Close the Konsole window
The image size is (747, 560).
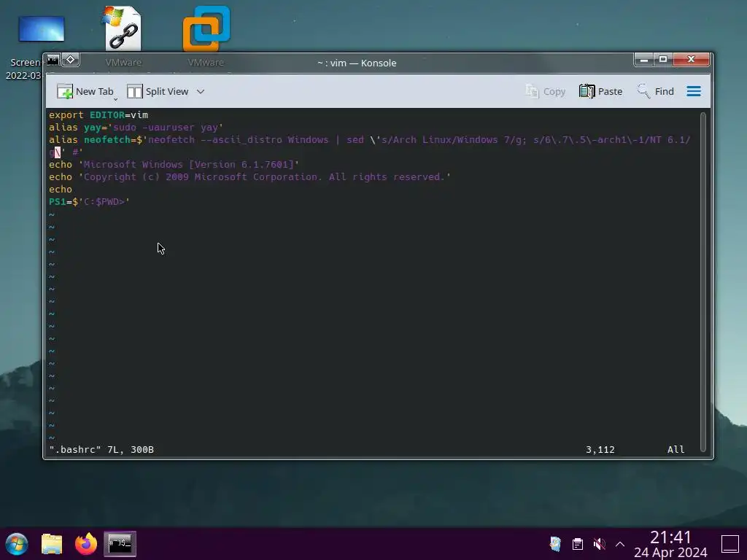click(x=692, y=60)
